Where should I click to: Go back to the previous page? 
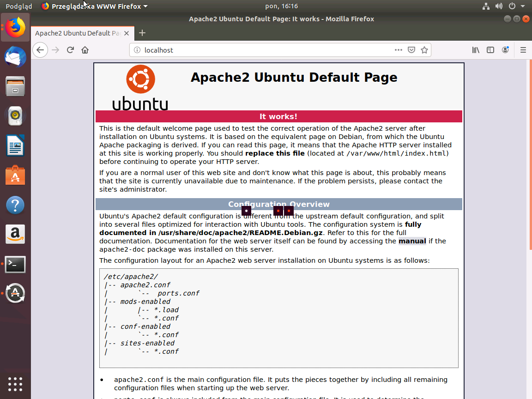tap(40, 50)
